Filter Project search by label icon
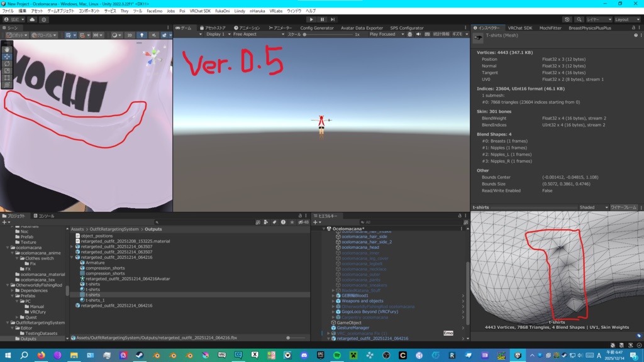The width and height of the screenshot is (644, 362). (x=274, y=222)
